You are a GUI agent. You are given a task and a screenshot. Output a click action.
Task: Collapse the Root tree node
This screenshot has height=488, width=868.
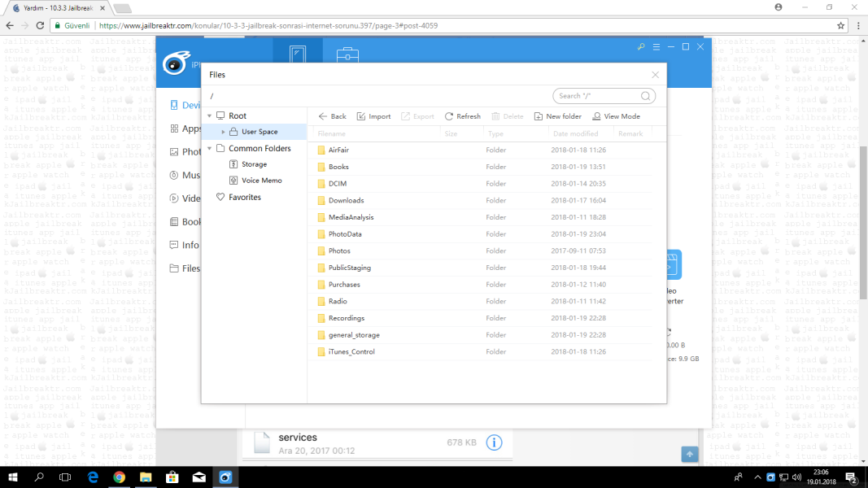[210, 116]
